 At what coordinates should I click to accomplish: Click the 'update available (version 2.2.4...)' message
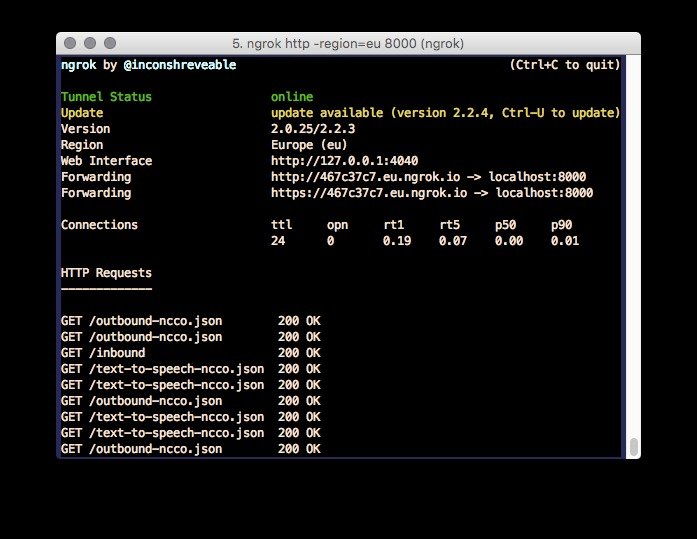tap(445, 113)
